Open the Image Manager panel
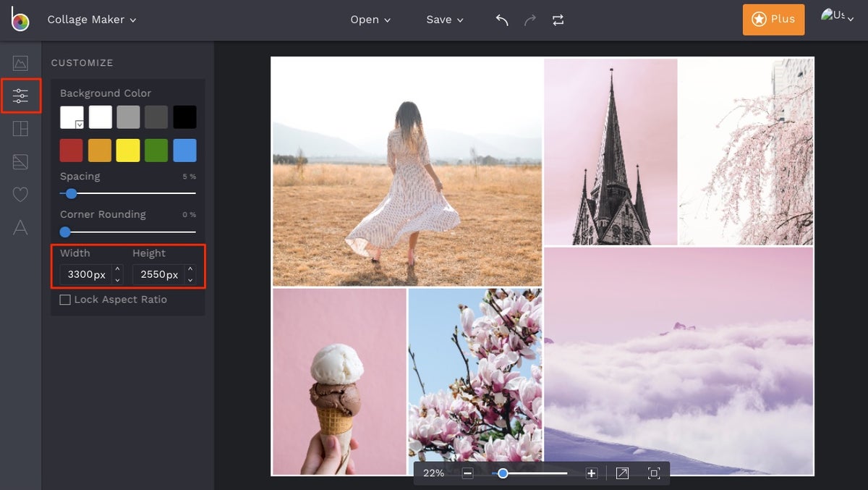This screenshot has width=868, height=490. point(20,64)
